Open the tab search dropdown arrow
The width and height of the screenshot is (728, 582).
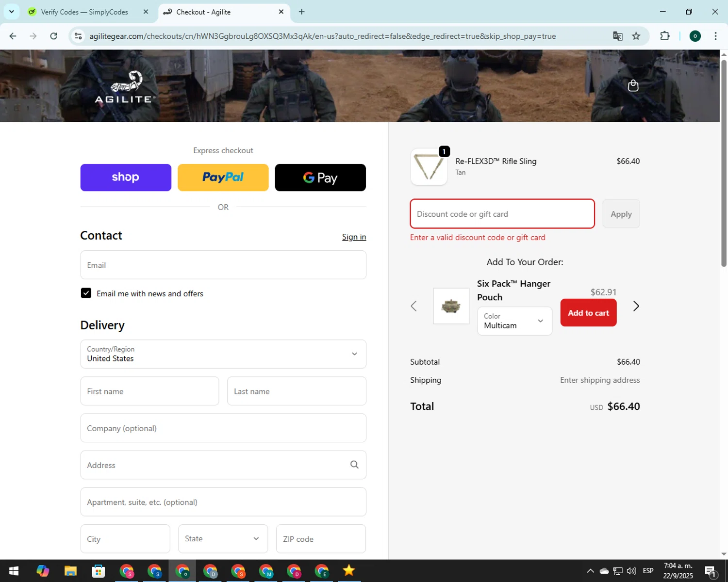(x=12, y=12)
